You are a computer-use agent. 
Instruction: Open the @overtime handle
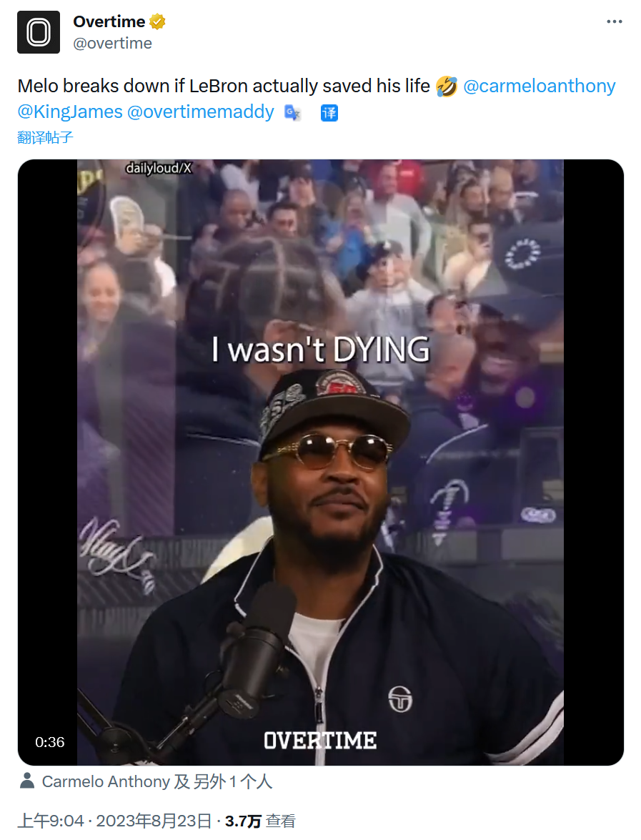pos(112,44)
